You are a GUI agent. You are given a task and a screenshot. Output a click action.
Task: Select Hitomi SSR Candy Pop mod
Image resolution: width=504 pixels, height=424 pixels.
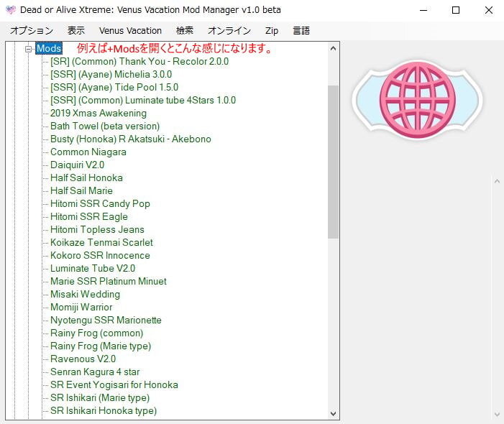(100, 203)
